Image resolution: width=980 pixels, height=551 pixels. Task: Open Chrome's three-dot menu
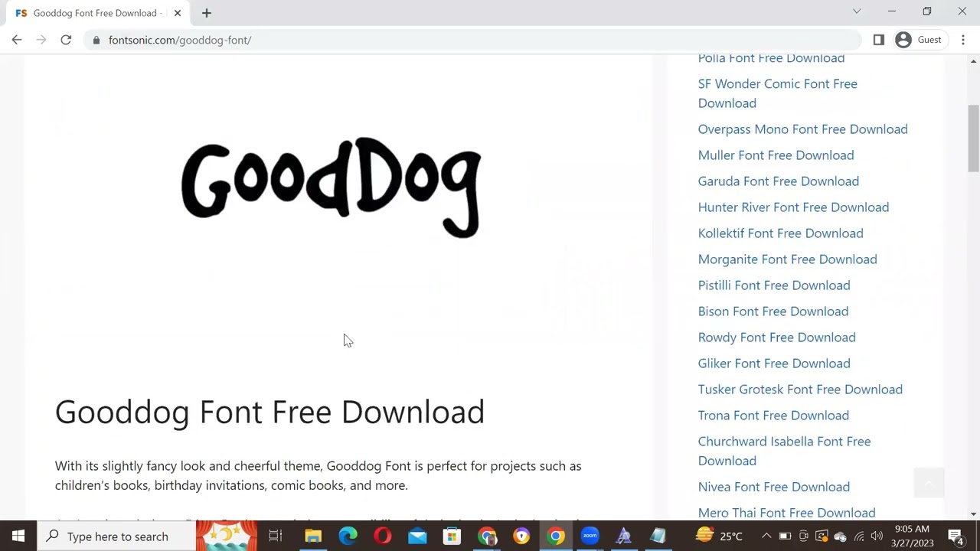[963, 40]
